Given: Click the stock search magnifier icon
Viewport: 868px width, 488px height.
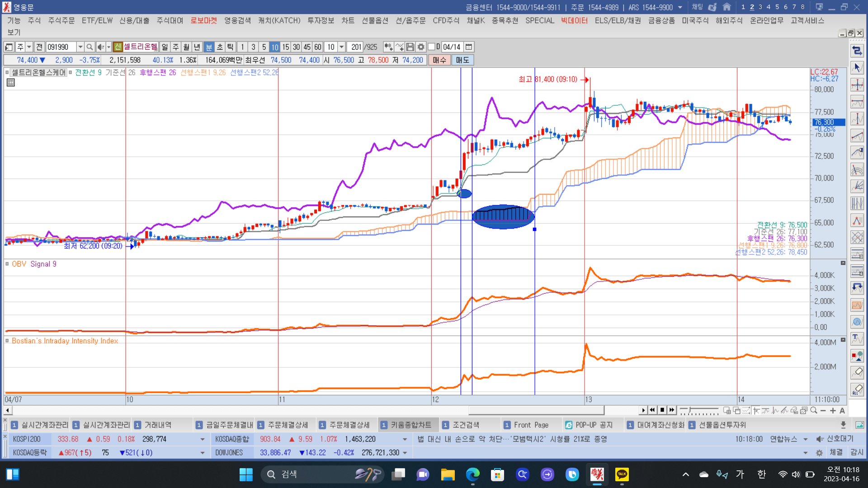Looking at the screenshot, I should pos(90,47).
